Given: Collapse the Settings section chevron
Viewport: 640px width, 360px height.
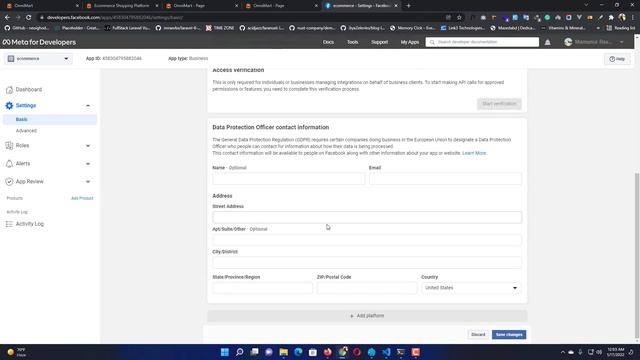Looking at the screenshot, I should tap(88, 106).
